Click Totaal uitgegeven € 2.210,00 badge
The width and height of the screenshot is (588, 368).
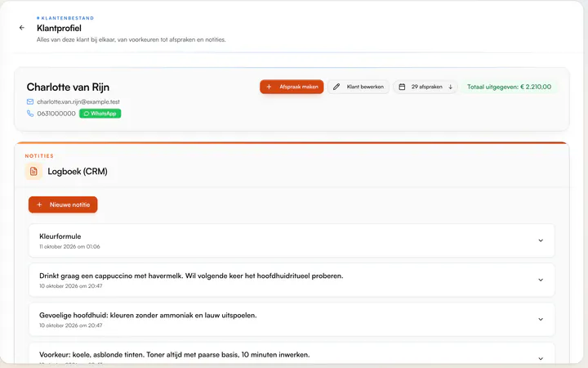[x=510, y=87]
